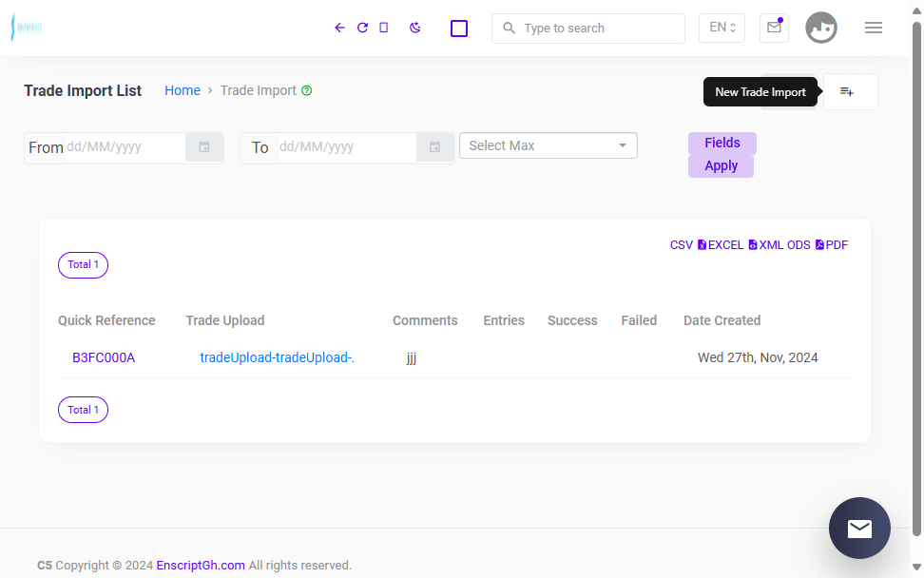This screenshot has height=578, width=924.
Task: Open the EN language selector
Action: click(722, 28)
